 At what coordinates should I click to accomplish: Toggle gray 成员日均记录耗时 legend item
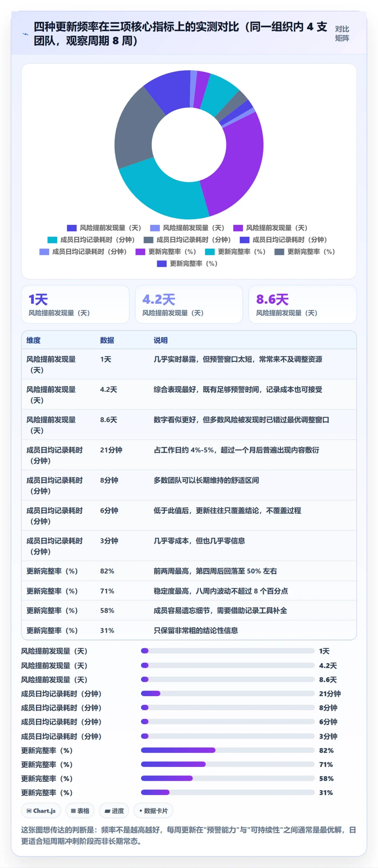pyautogui.click(x=187, y=240)
